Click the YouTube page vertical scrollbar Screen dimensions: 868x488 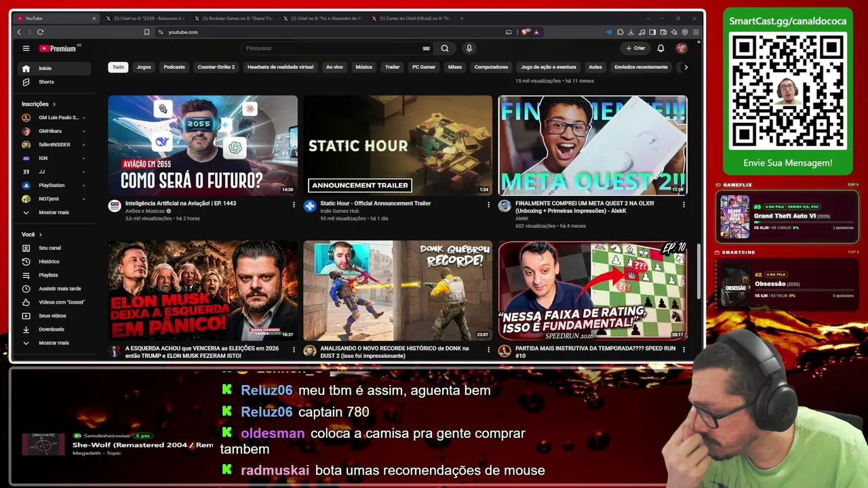coord(698,271)
